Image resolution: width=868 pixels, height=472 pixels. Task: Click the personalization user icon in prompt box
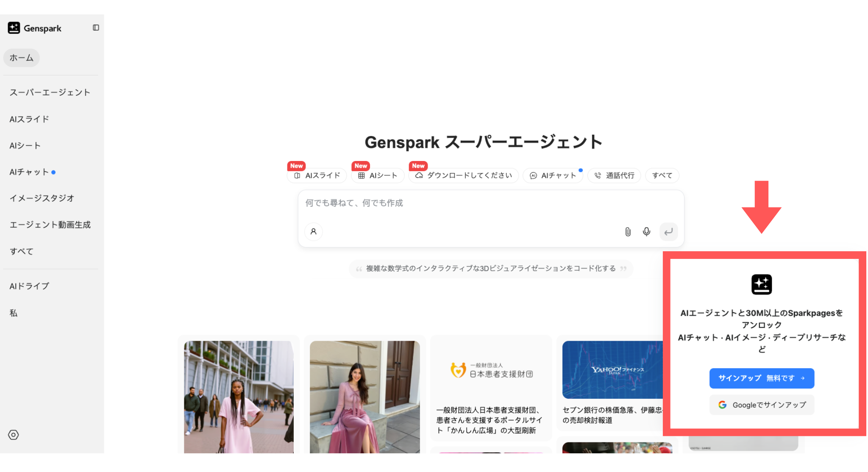(314, 231)
